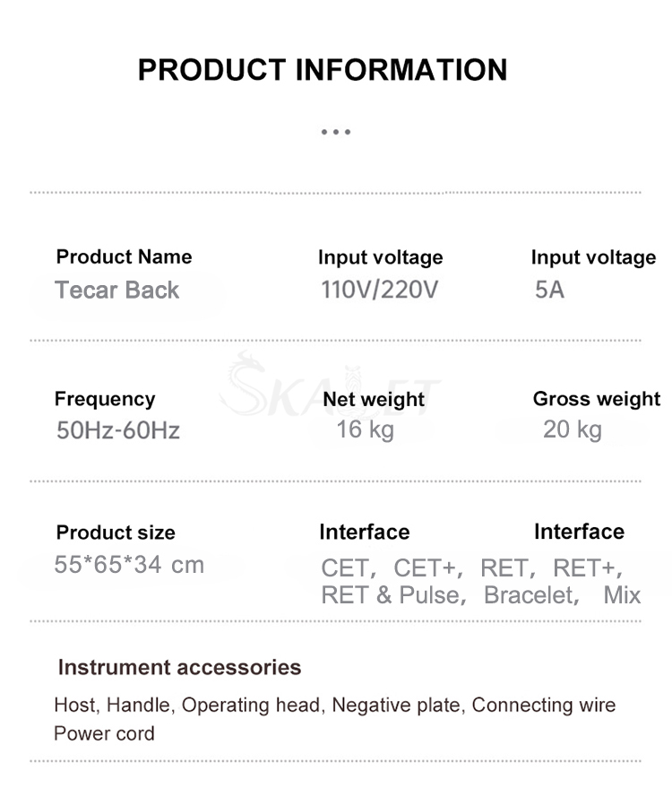This screenshot has height=797, width=672.
Task: Select the Net weight label
Action: (x=374, y=400)
